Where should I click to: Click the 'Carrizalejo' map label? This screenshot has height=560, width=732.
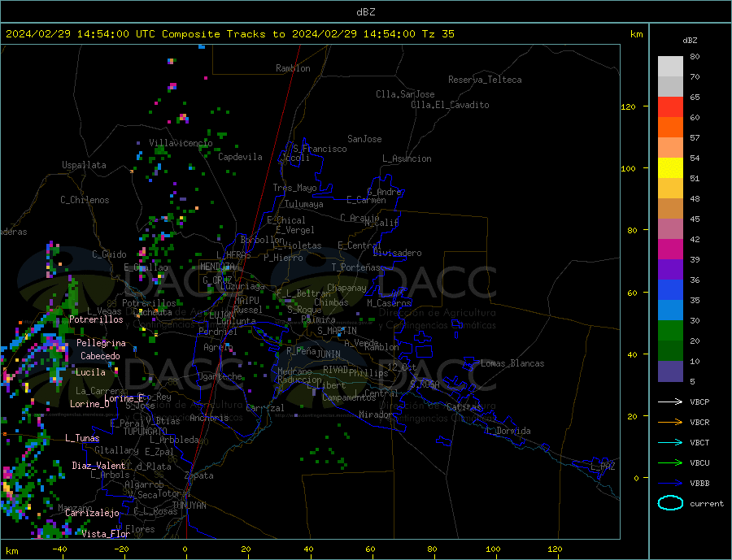click(92, 513)
